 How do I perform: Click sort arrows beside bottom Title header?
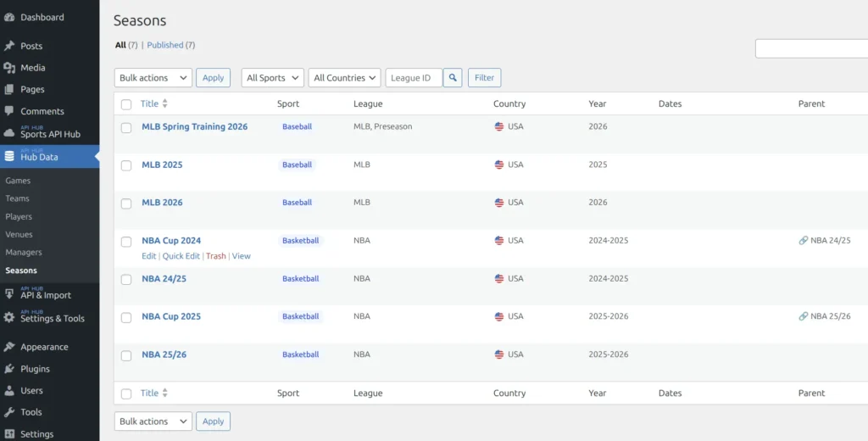pos(164,393)
